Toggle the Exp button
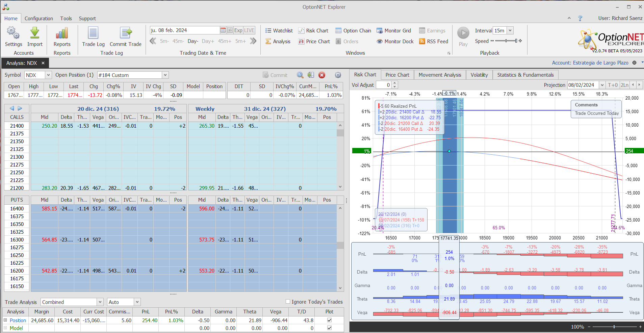The height and width of the screenshot is (333, 644). click(238, 30)
